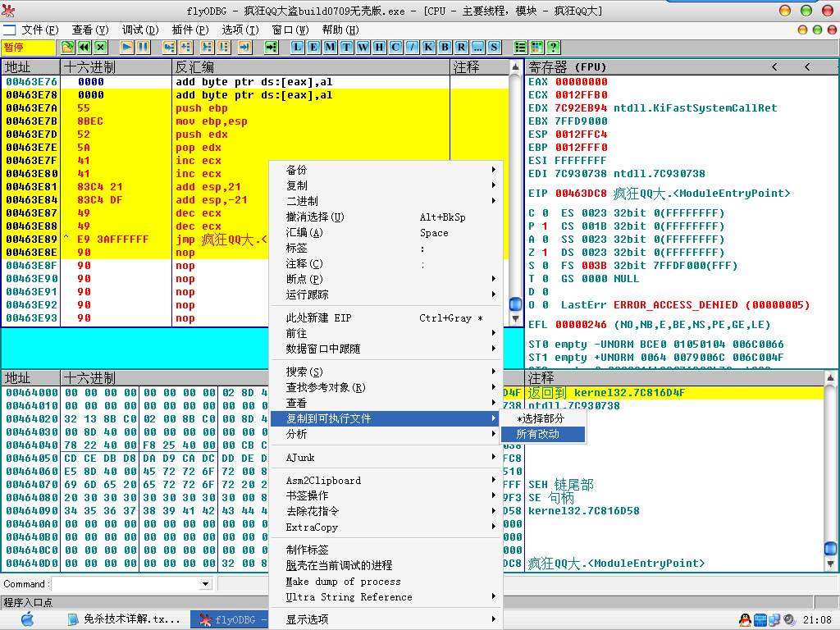Open the 帮助(H) menu
The height and width of the screenshot is (630, 840).
pos(340,30)
